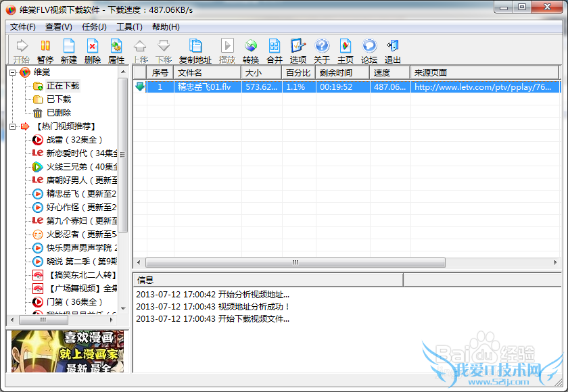The height and width of the screenshot is (392, 568).
Task: Click the tree panel scroll-up arrow
Action: [123, 72]
